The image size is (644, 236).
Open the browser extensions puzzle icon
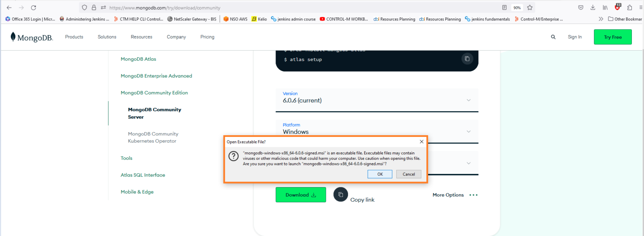pos(629,8)
